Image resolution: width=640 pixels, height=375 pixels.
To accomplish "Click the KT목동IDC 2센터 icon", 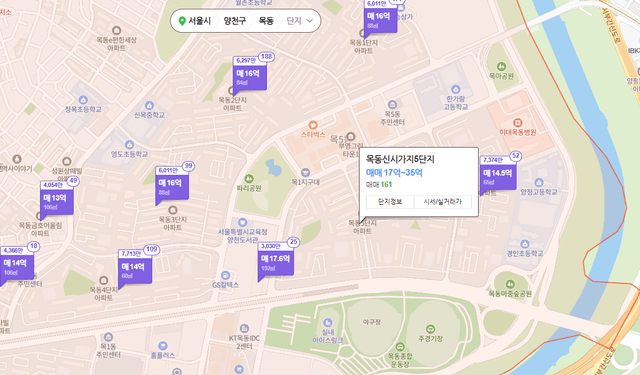I will pyautogui.click(x=244, y=328).
